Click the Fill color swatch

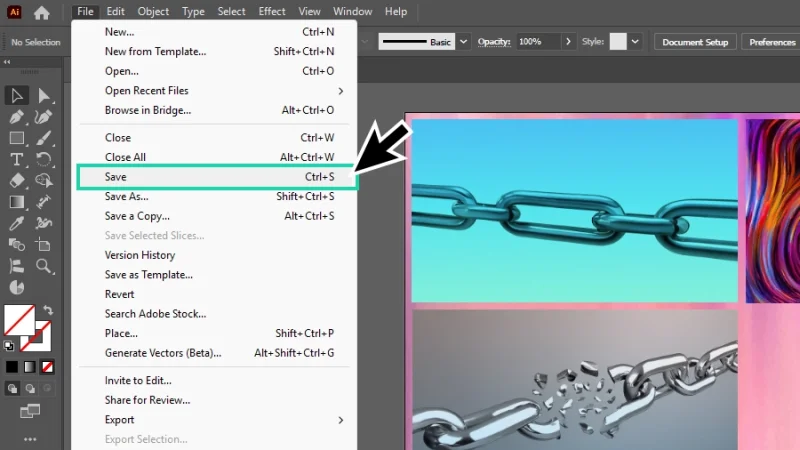[x=19, y=321]
